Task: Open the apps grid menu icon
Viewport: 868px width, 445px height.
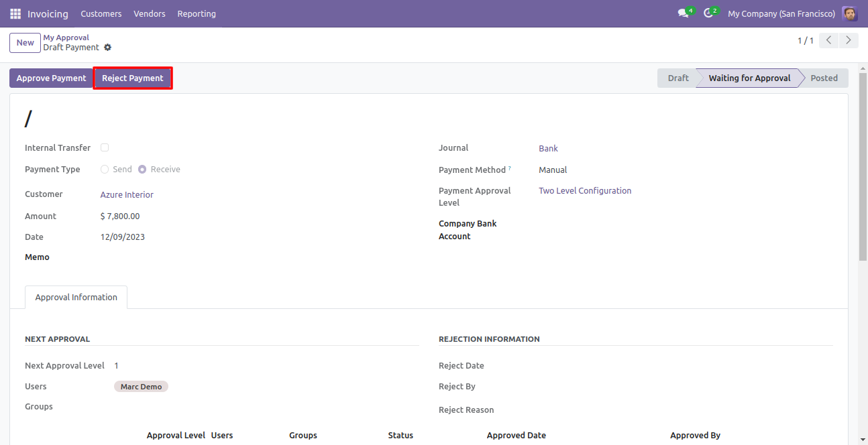Action: coord(15,13)
